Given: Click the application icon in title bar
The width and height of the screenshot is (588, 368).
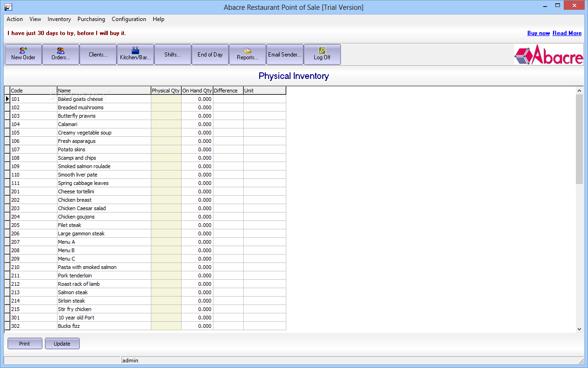Looking at the screenshot, I should click(8, 7).
